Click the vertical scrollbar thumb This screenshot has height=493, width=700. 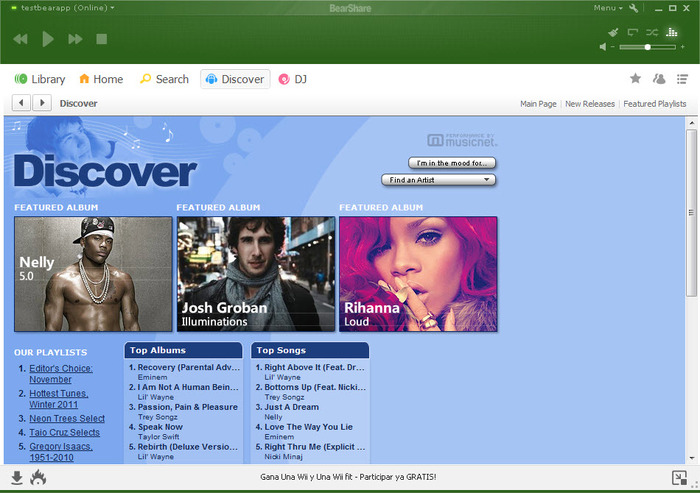tap(692, 213)
